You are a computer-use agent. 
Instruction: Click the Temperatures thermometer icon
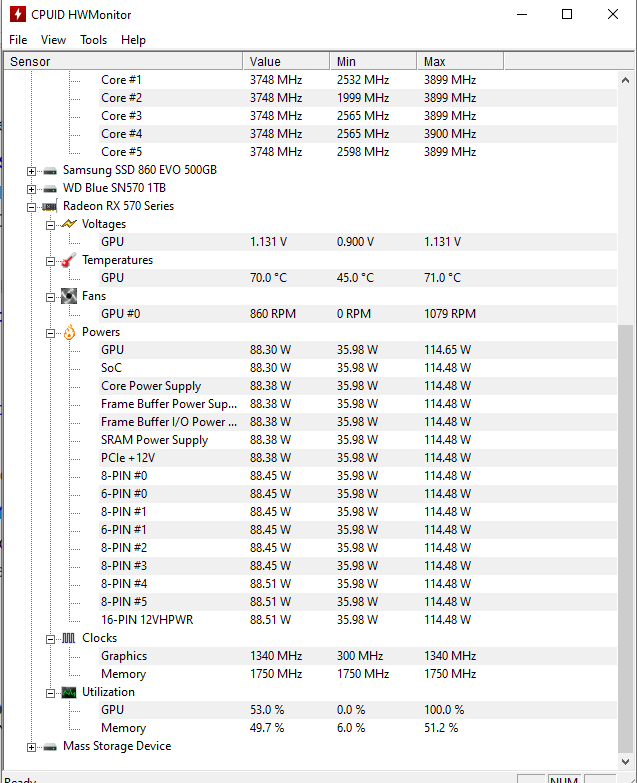tap(69, 260)
